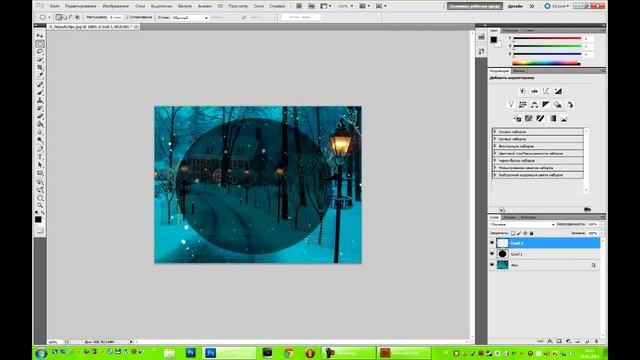This screenshot has width=640, height=360.
Task: Hide the Слой 2 layer
Action: [492, 243]
